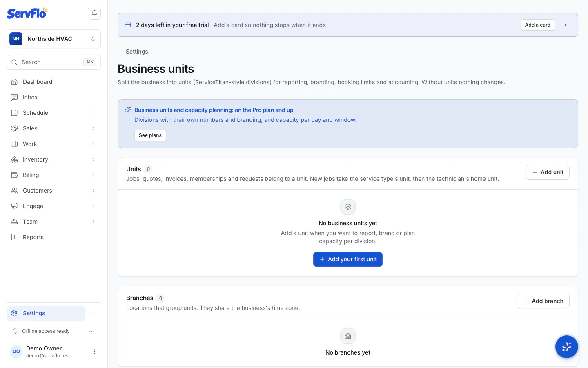The width and height of the screenshot is (588, 368).
Task: Dismiss the free trial banner
Action: pos(565,25)
